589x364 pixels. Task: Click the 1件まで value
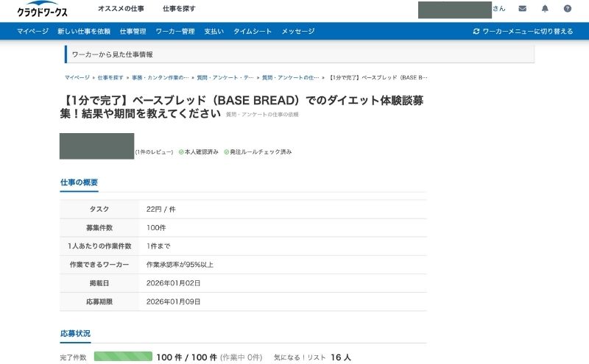[158, 246]
